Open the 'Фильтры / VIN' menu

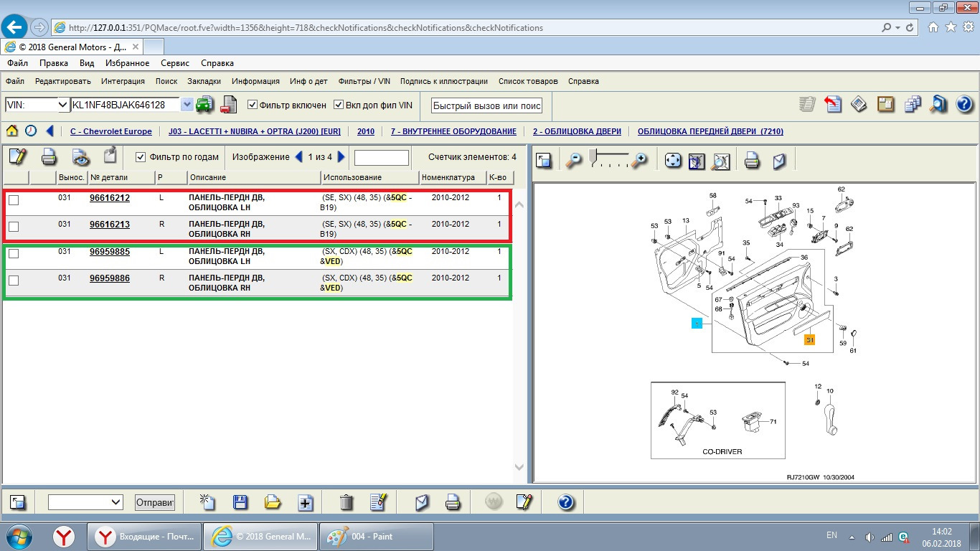pos(364,81)
